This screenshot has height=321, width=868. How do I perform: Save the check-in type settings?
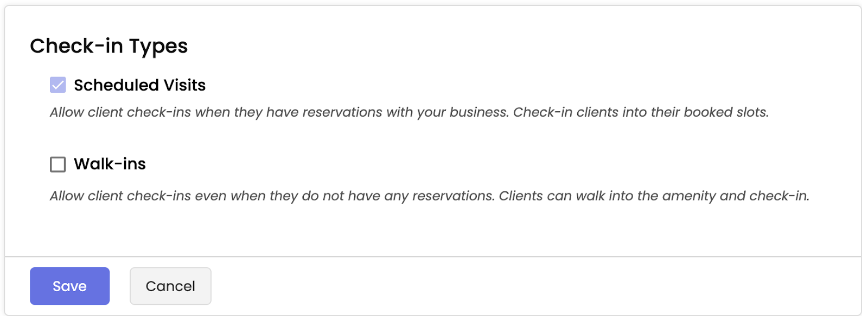pyautogui.click(x=69, y=286)
